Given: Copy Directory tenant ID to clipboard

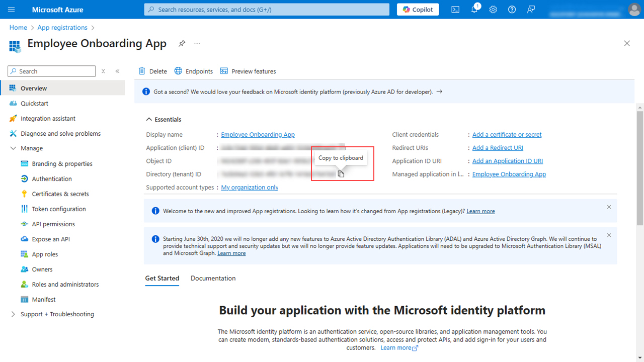Looking at the screenshot, I should 341,174.
